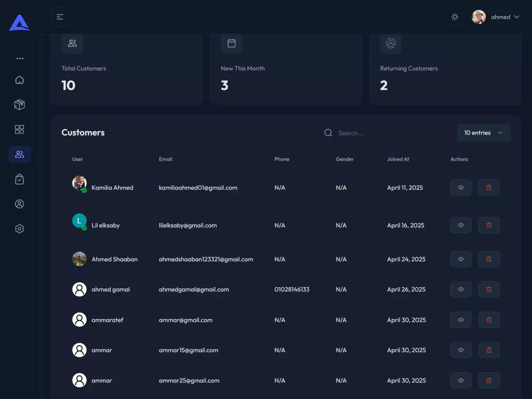The width and height of the screenshot is (532, 399).
Task: Open Orders bag icon in sidebar
Action: [x=20, y=179]
